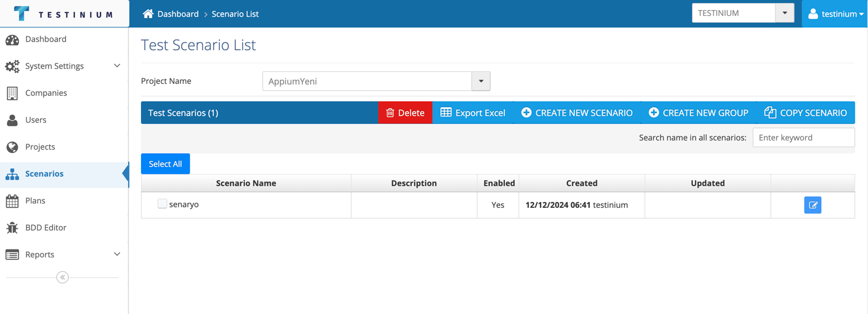The width and height of the screenshot is (868, 314).
Task: Click the Created column header
Action: [x=582, y=183]
